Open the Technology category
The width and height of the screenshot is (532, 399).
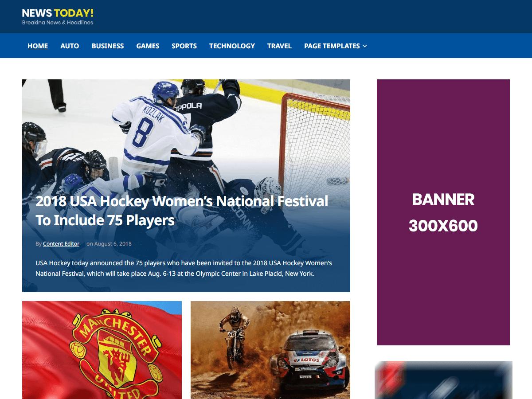[232, 46]
